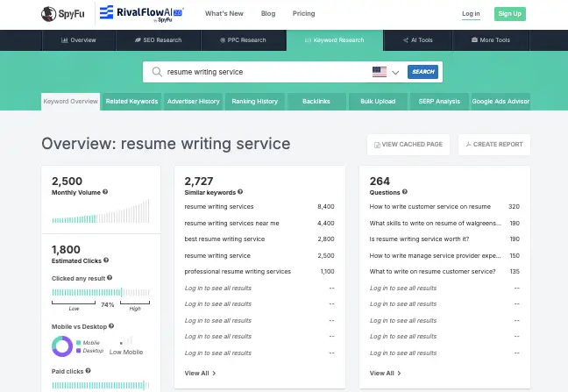
Task: Click question 'What skills to write on resume of walgreens...'
Action: [436, 223]
